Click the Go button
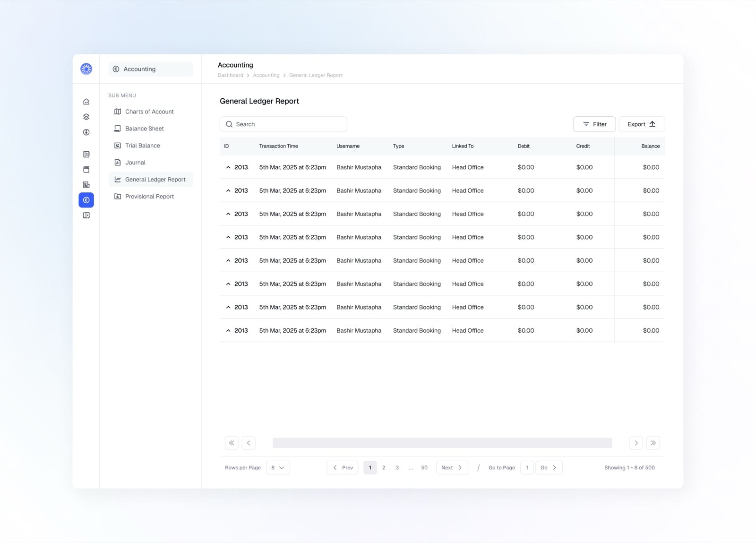 click(549, 467)
